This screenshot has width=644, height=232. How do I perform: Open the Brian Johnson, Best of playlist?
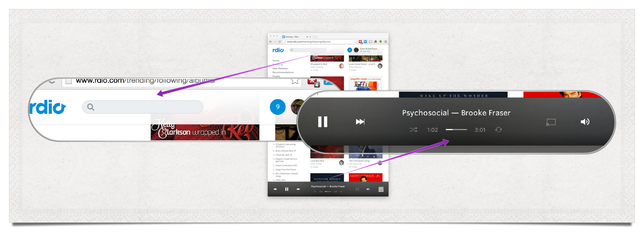pos(286,151)
